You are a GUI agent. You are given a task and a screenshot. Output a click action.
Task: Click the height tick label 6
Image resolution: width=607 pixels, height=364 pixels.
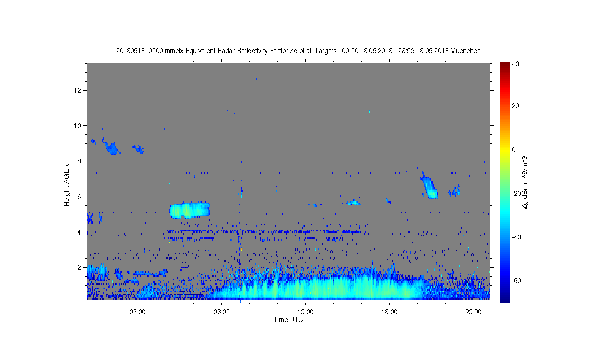[79, 197]
